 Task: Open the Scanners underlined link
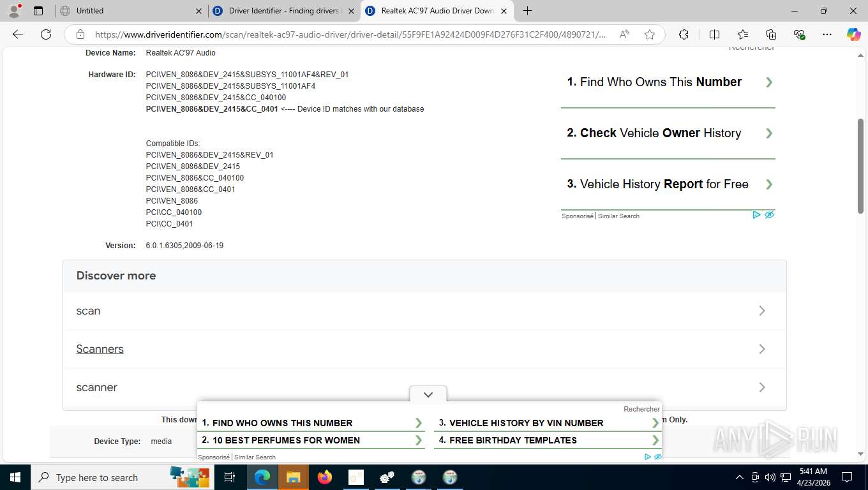(x=100, y=349)
